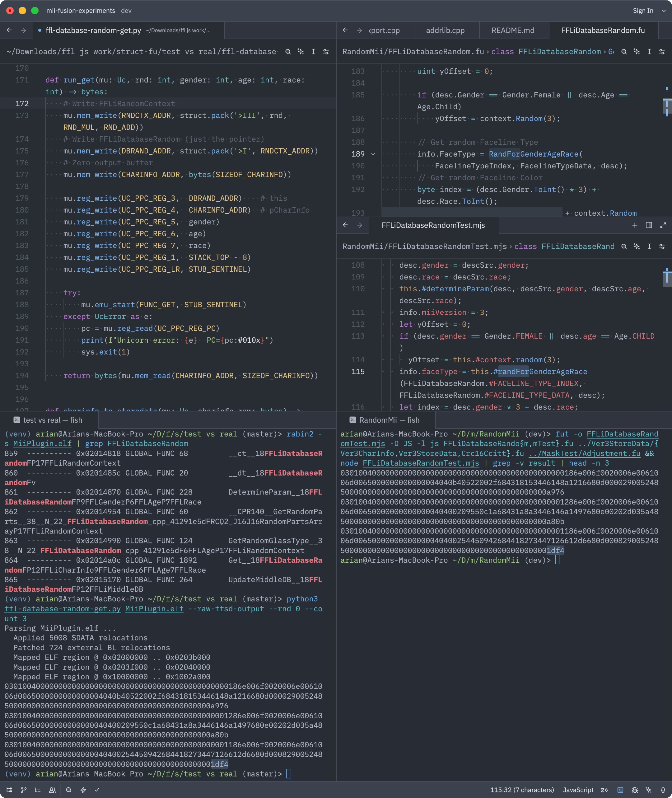
Task: Click the project search magnifier in status bar
Action: click(x=68, y=790)
